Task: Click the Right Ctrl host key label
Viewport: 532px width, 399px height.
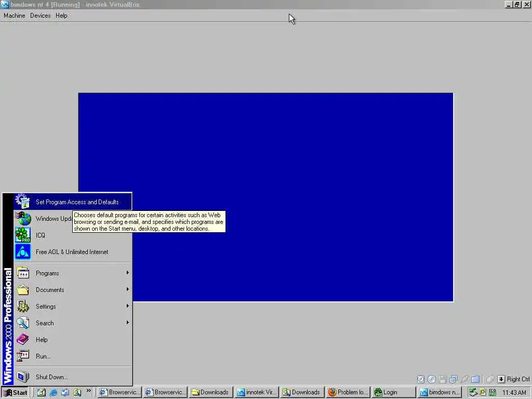Action: (518, 379)
